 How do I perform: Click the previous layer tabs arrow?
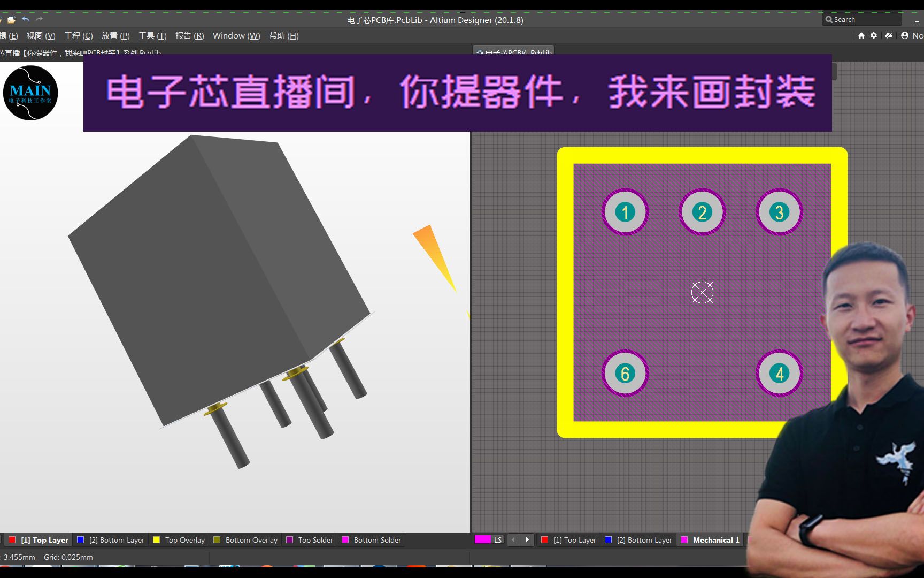513,540
